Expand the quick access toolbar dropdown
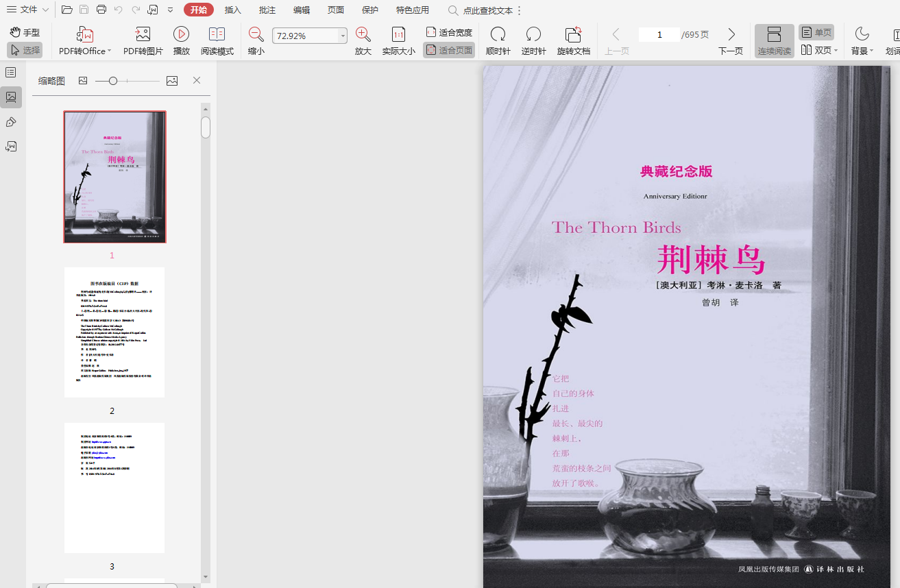The width and height of the screenshot is (900, 588). (x=170, y=10)
